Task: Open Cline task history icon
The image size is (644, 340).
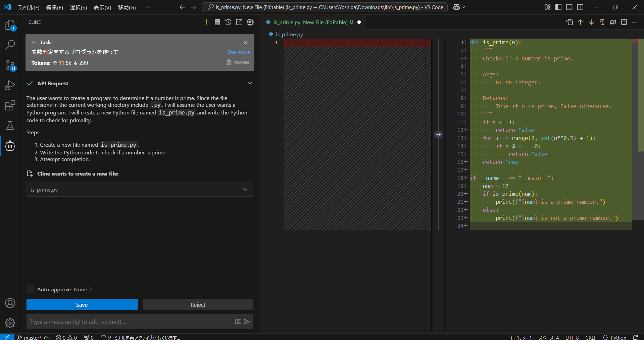Action: pyautogui.click(x=228, y=22)
